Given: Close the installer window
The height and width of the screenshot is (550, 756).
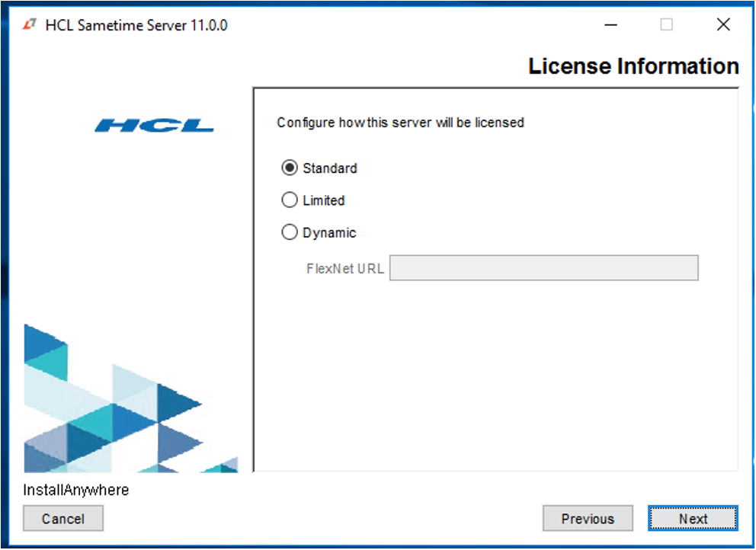Looking at the screenshot, I should [723, 25].
